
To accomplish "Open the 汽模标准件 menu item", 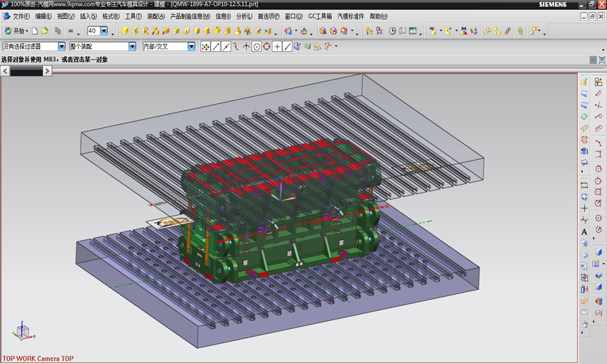I will pyautogui.click(x=351, y=16).
